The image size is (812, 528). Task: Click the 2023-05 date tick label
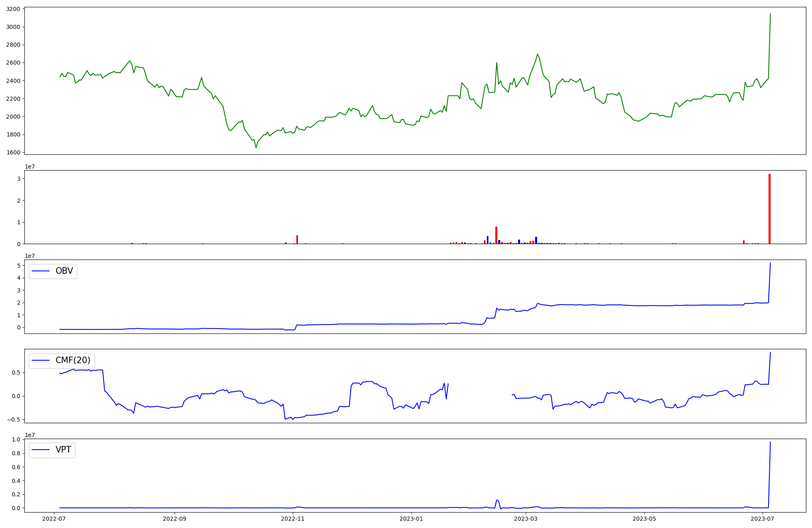[644, 519]
